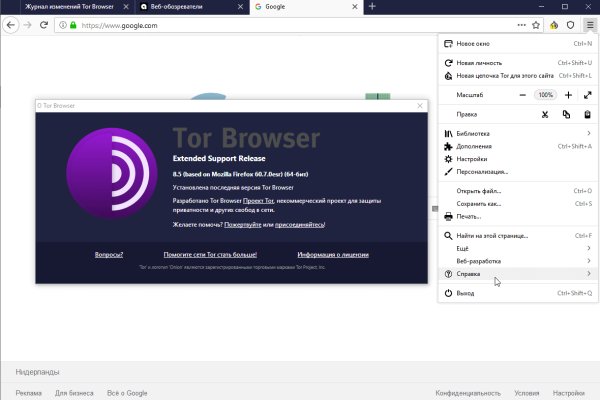Click the hamburger menu button

click(589, 23)
